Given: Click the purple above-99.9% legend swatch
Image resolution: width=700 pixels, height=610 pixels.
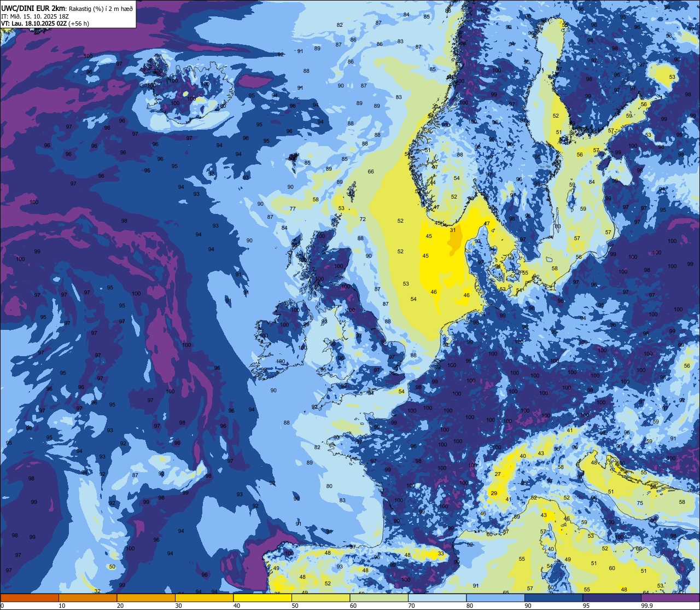Looking at the screenshot, I should [670, 597].
